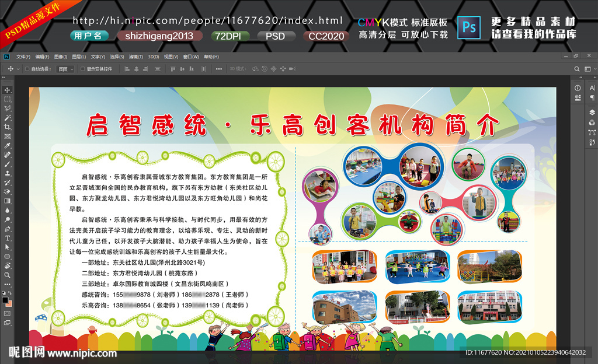Viewport: 598px width, 364px height.
Task: Open the Layers panel icon
Action: click(592, 113)
